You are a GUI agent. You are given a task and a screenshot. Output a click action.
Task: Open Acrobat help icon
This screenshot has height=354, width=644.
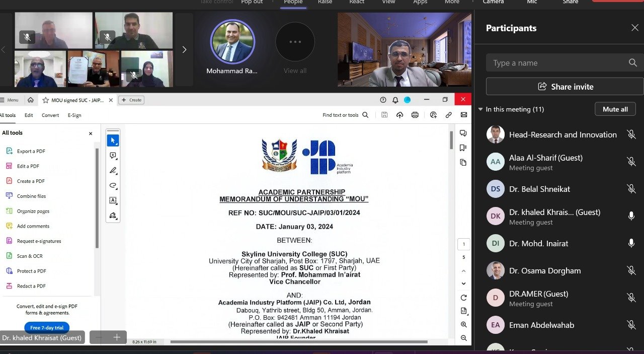pyautogui.click(x=383, y=100)
